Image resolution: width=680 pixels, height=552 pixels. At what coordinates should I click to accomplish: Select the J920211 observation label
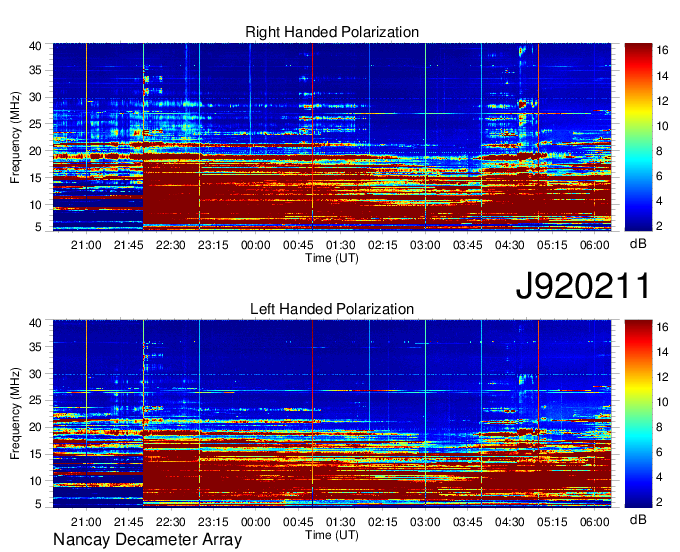[583, 286]
